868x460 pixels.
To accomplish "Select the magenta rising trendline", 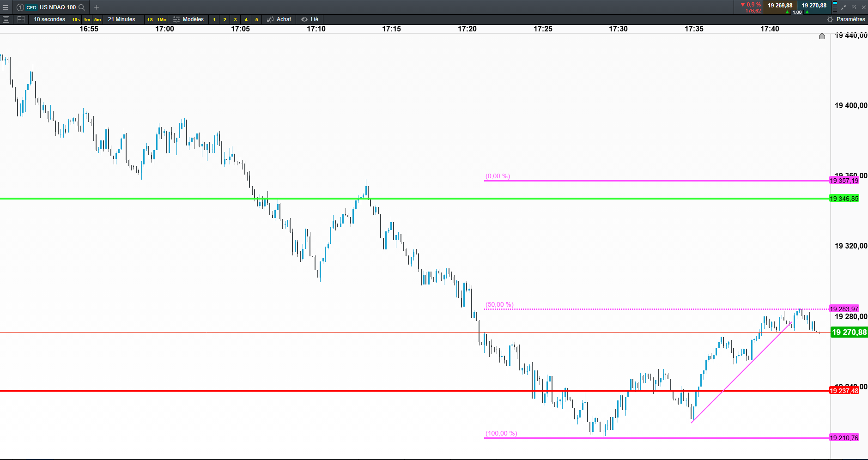I will point(741,372).
